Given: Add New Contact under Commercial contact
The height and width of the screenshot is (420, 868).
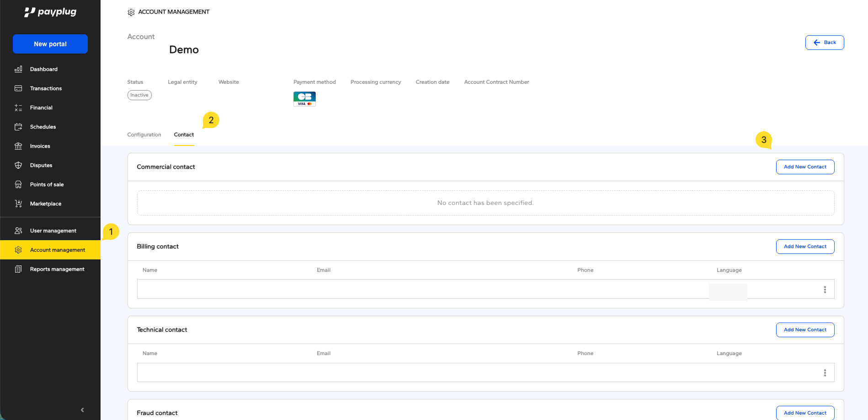Looking at the screenshot, I should point(804,167).
